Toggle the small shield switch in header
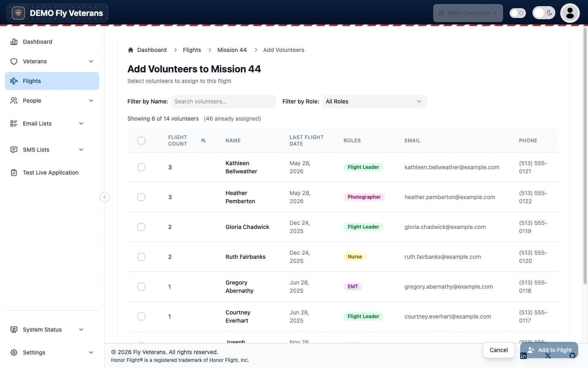The image size is (588, 368). 518,13
